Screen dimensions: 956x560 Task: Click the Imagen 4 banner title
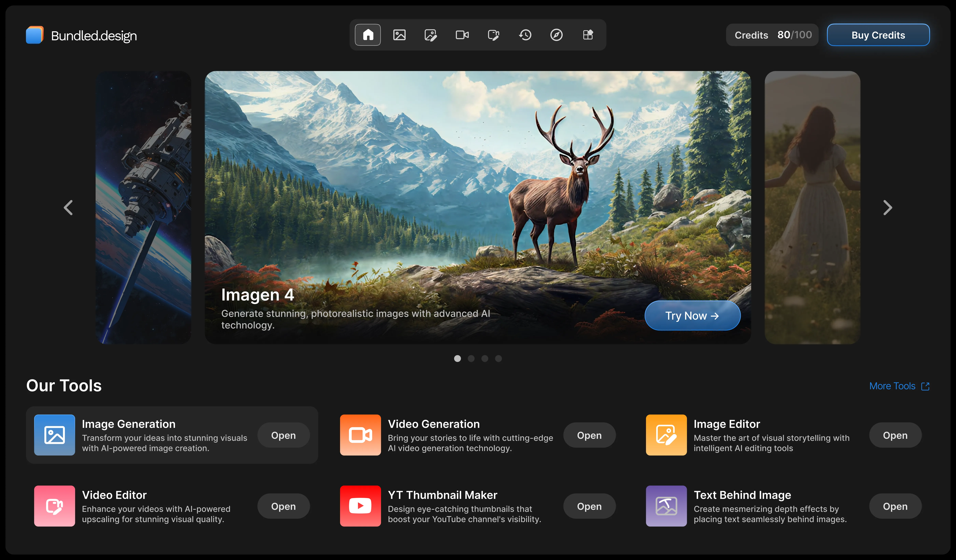coord(258,295)
